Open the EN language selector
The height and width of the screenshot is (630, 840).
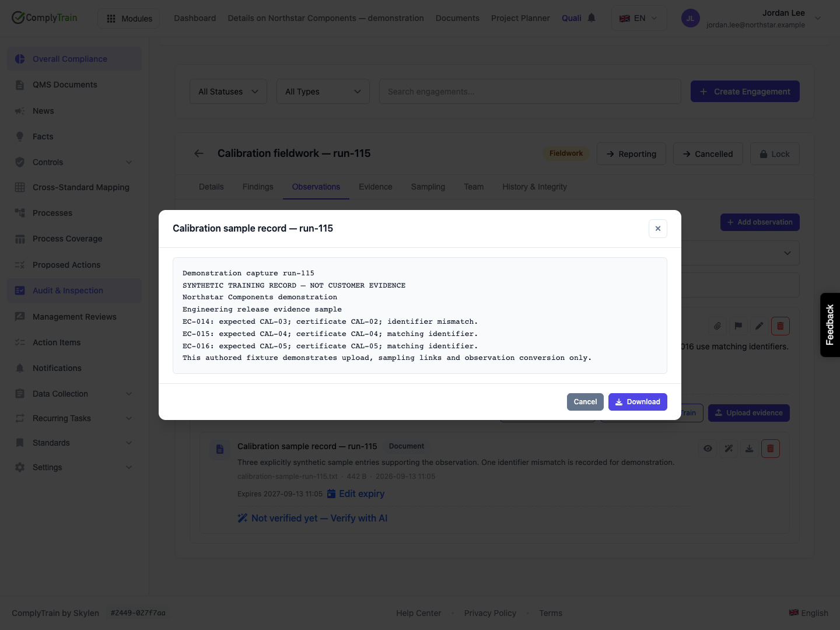639,18
